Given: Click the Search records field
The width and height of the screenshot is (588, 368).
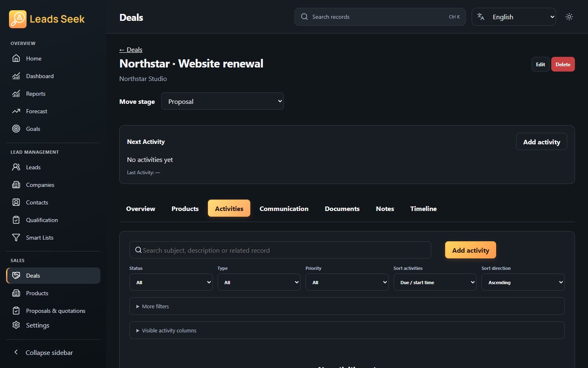Looking at the screenshot, I should (x=380, y=17).
